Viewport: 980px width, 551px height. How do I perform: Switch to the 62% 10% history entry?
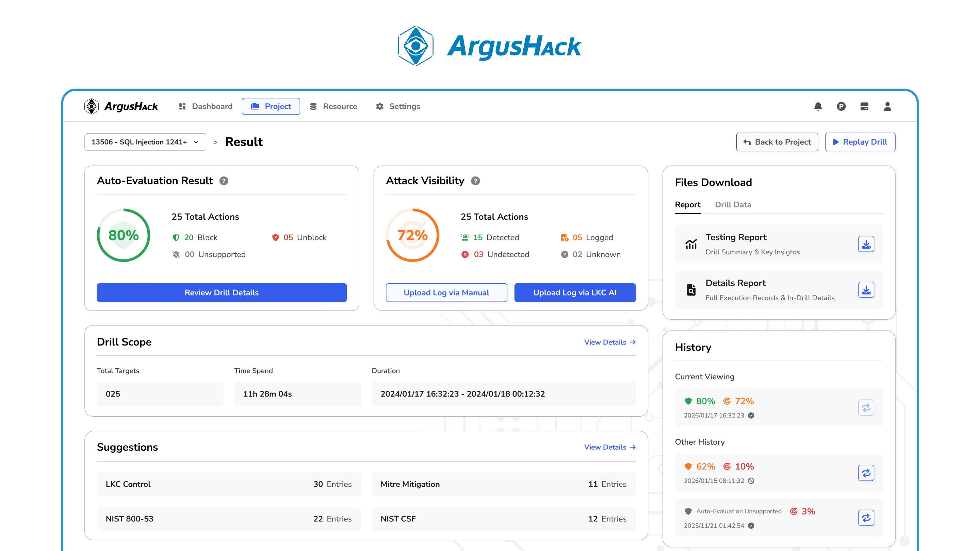pos(866,473)
